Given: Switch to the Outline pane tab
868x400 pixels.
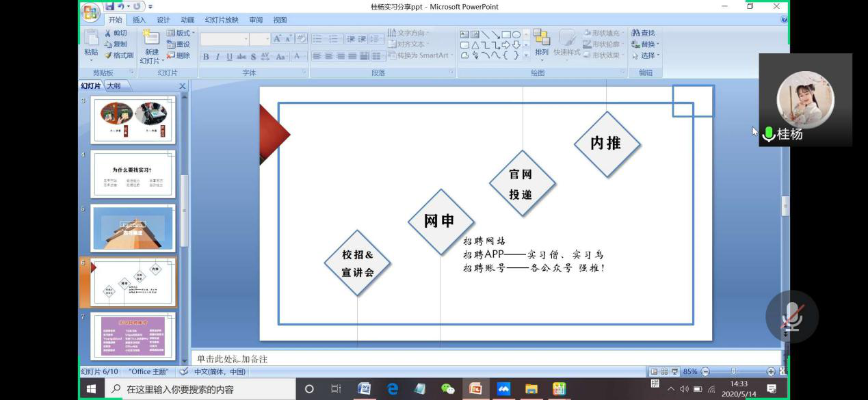Looking at the screenshot, I should pyautogui.click(x=114, y=85).
